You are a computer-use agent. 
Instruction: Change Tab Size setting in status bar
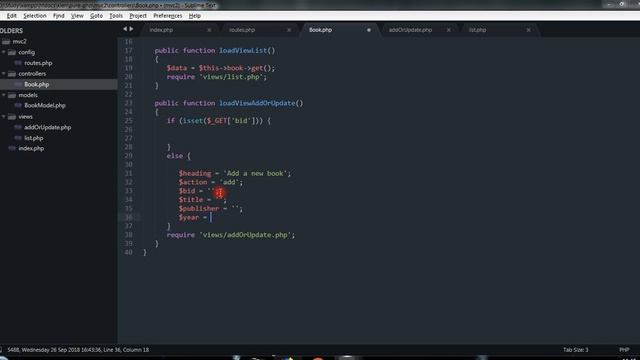[576, 350]
